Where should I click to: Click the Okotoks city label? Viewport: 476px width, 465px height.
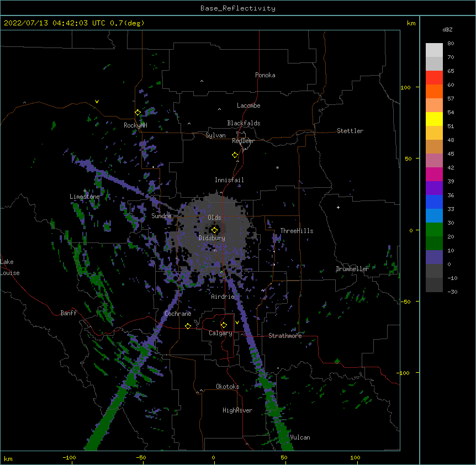(x=228, y=387)
